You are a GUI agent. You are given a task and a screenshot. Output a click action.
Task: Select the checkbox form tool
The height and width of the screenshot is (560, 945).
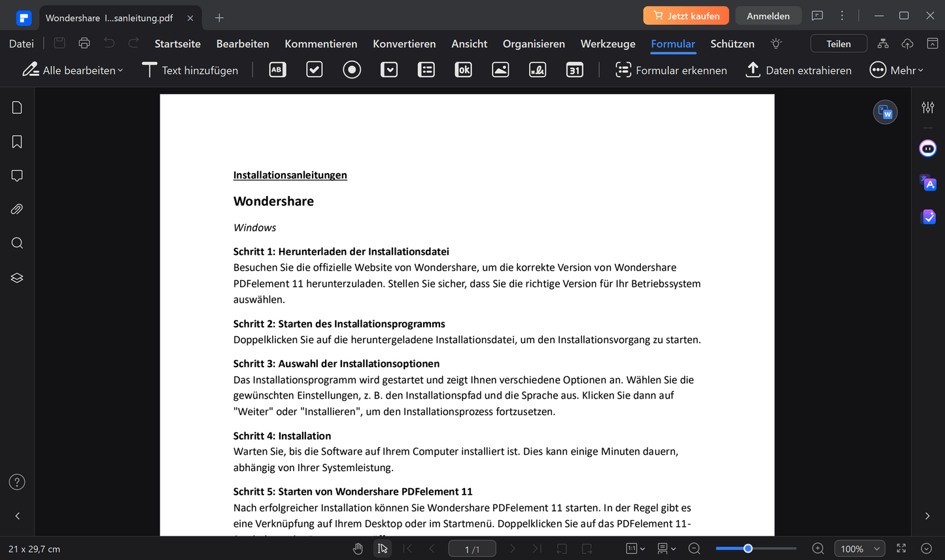[x=314, y=69]
